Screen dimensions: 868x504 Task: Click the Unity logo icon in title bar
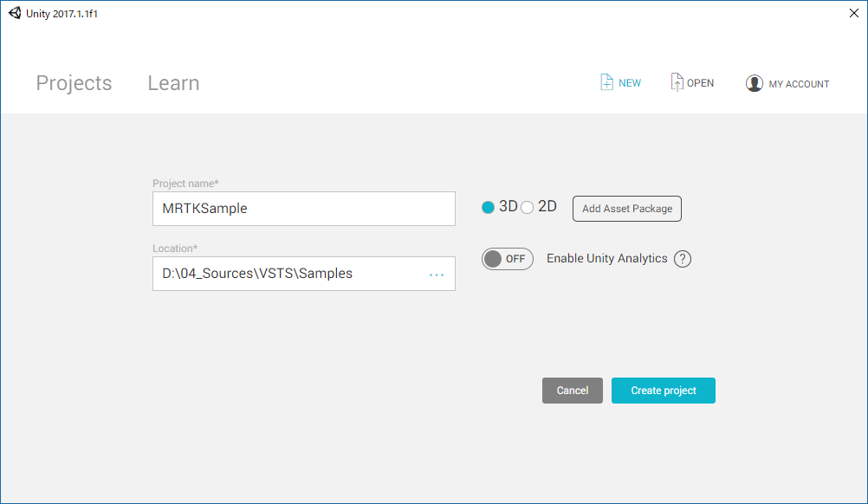15,13
